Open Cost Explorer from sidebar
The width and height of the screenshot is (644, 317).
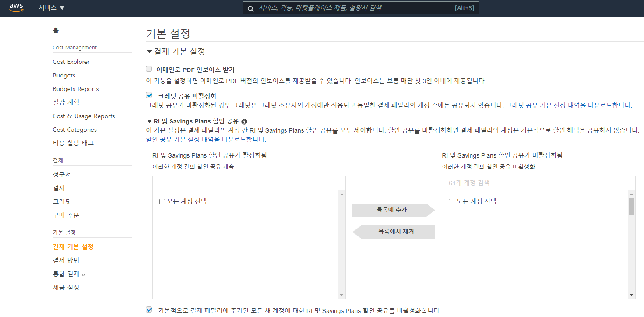pos(71,62)
